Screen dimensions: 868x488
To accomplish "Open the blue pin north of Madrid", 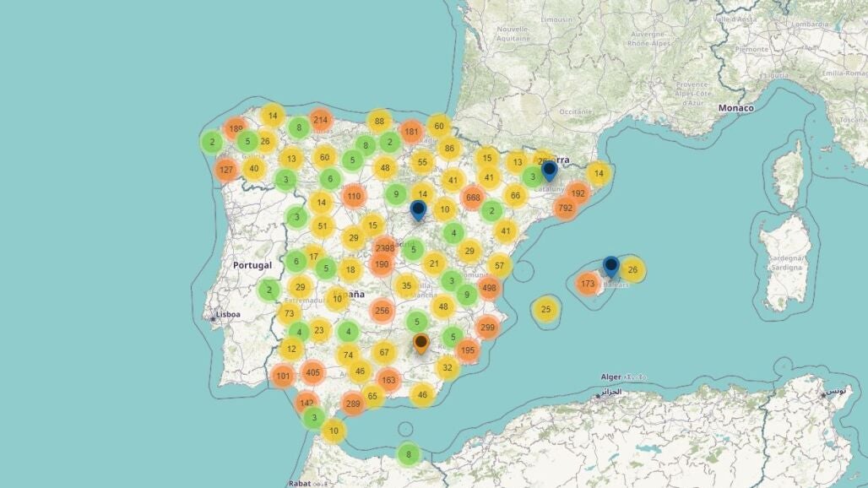I will tap(418, 210).
